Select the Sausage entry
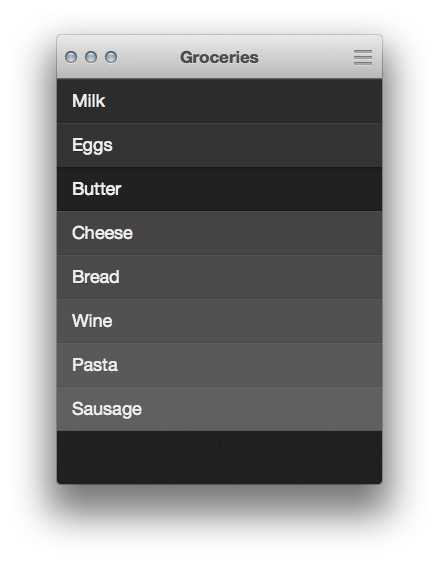 pyautogui.click(x=219, y=409)
